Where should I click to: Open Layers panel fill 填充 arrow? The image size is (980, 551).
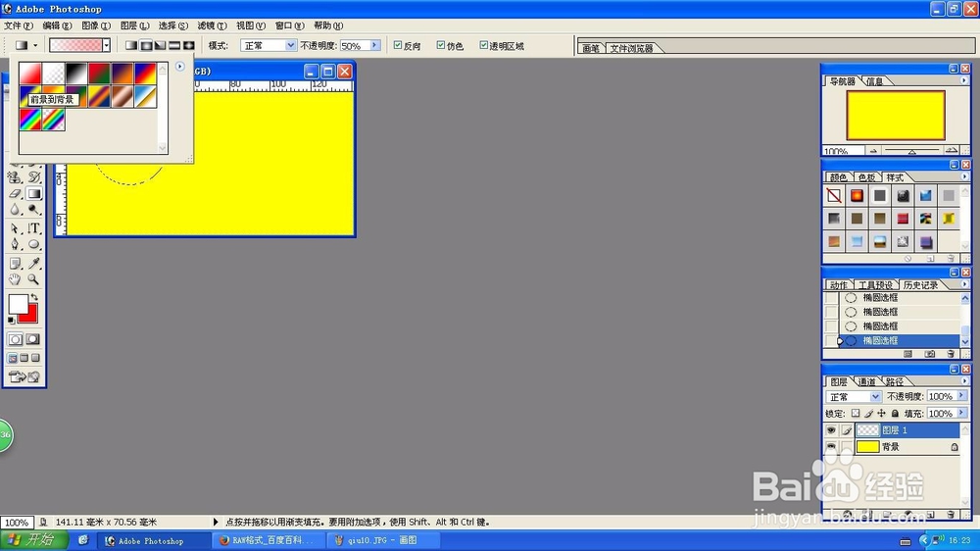coord(962,413)
